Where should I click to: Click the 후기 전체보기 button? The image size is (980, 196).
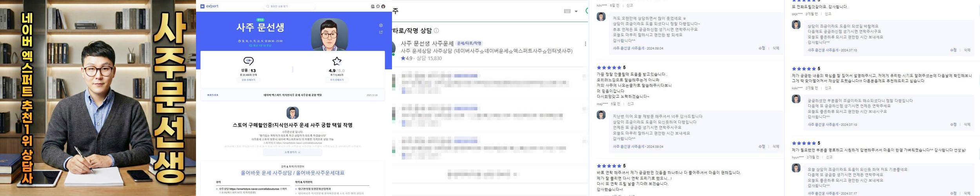[337, 80]
